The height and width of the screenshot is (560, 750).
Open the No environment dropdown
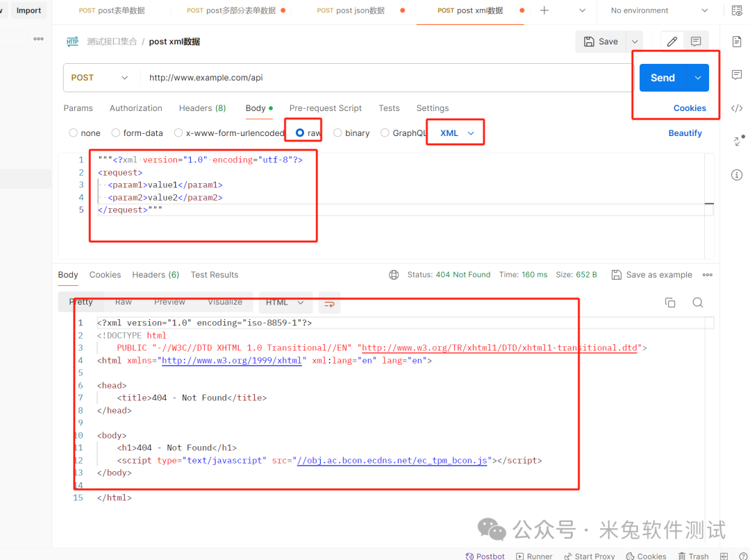(x=658, y=10)
